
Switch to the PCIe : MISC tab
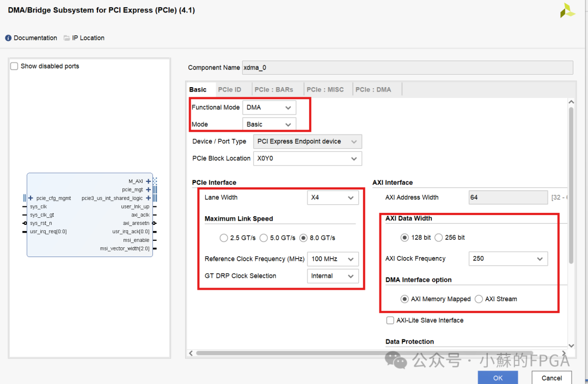click(x=324, y=90)
